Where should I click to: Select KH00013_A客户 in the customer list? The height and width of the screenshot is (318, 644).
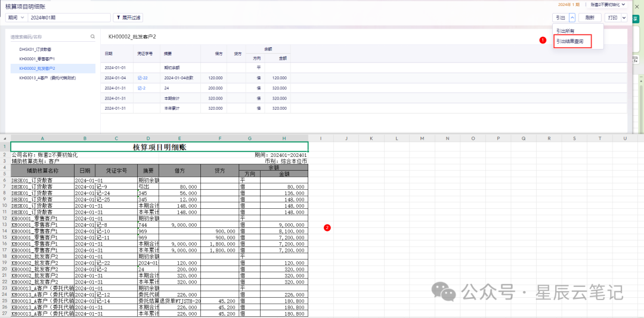[53, 78]
